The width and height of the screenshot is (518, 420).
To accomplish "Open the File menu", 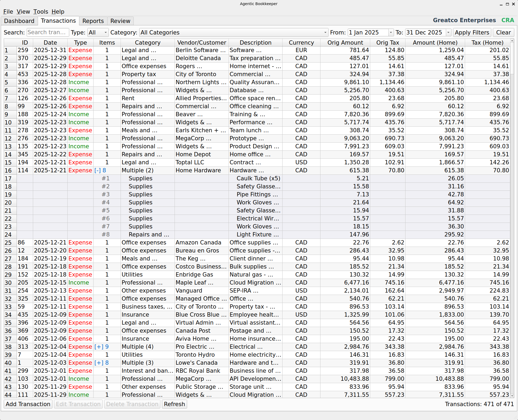I will 8,11.
